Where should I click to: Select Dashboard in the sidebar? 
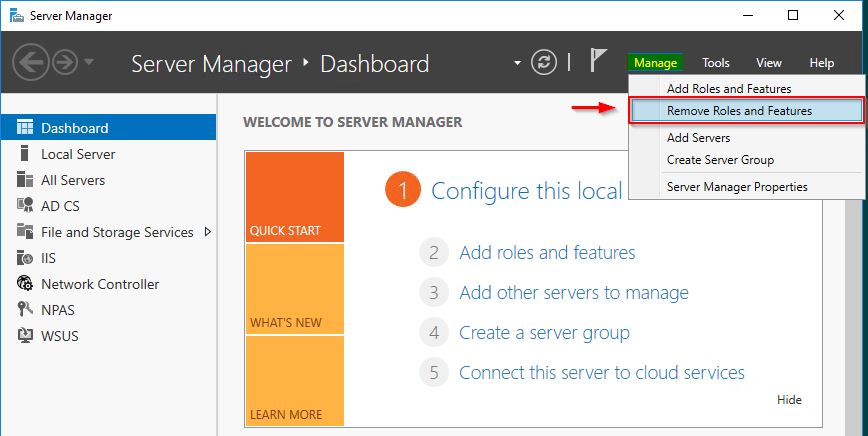[x=108, y=128]
